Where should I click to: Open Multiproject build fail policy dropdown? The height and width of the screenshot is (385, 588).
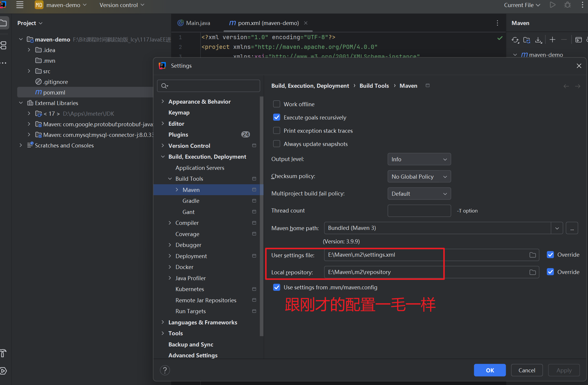click(419, 194)
